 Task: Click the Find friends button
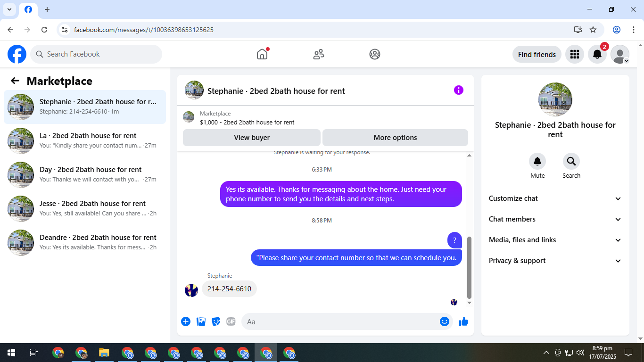537,54
